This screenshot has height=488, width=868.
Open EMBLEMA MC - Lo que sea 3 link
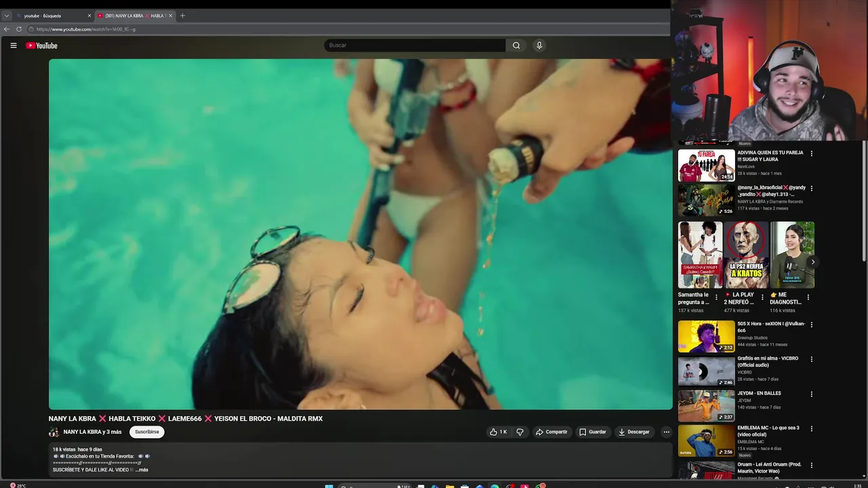click(768, 431)
